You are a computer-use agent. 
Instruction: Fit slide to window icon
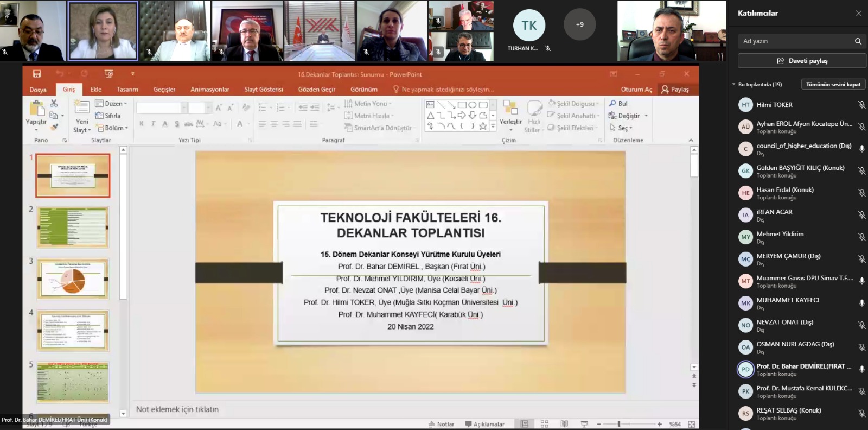pyautogui.click(x=692, y=424)
